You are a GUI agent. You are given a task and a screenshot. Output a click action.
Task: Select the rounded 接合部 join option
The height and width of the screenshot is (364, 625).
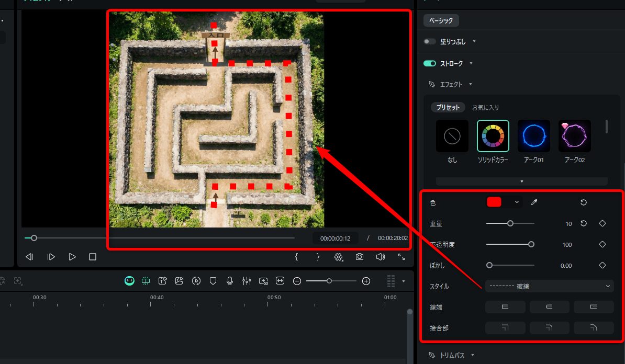coord(549,328)
